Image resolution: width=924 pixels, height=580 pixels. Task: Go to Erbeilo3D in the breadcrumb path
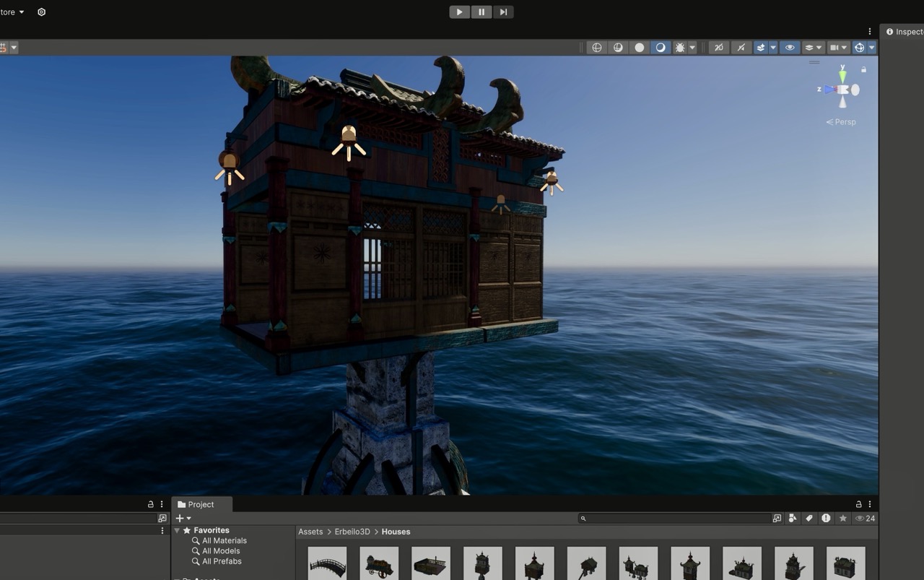(352, 532)
